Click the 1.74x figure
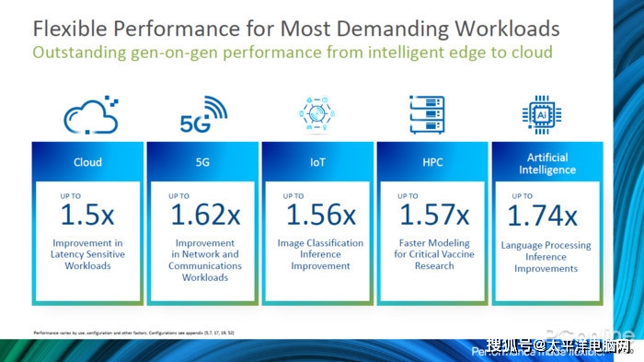Screen dimensions: 644x362 pyautogui.click(x=542, y=216)
